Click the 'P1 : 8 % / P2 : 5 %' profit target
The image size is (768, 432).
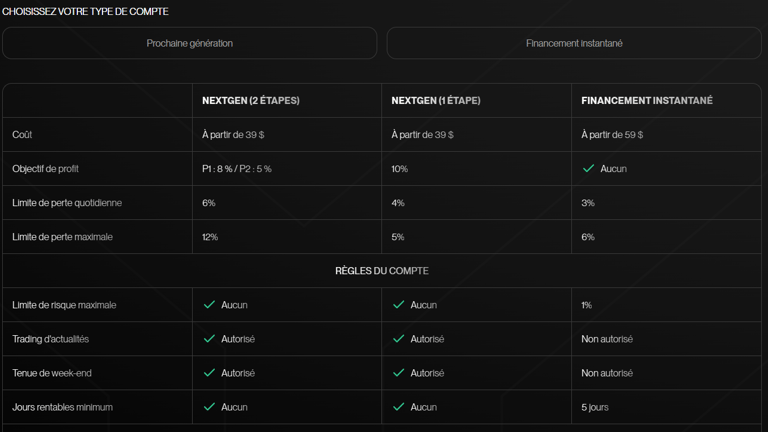236,169
